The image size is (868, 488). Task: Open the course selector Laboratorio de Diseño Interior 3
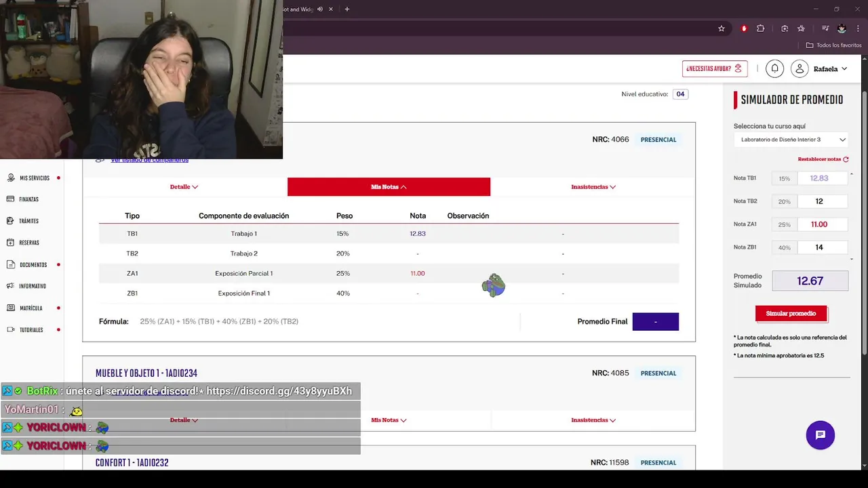pyautogui.click(x=791, y=140)
